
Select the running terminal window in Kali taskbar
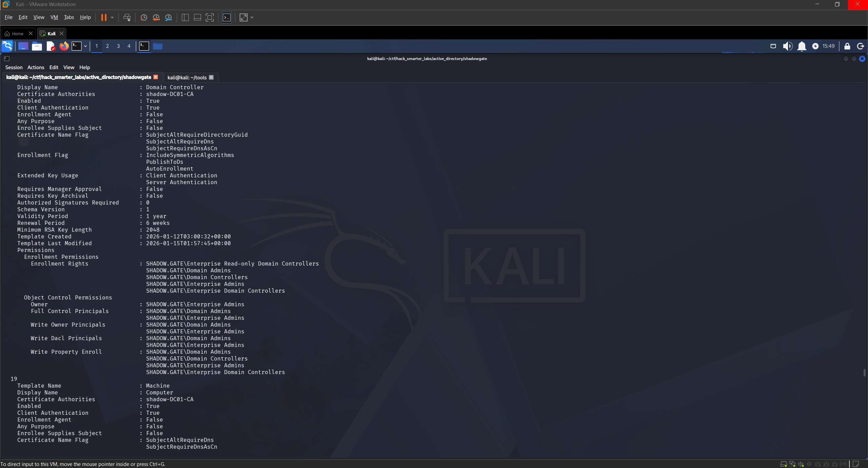(144, 46)
